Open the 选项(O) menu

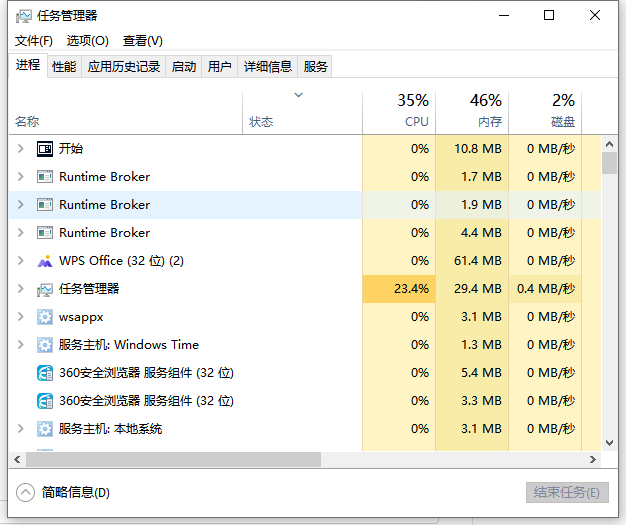pos(87,40)
